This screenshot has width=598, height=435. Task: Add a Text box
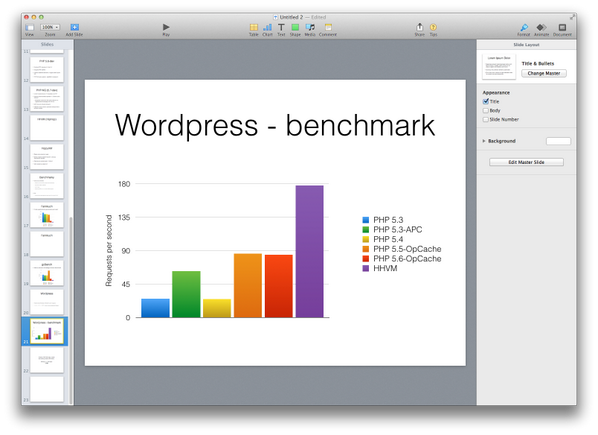(281, 27)
